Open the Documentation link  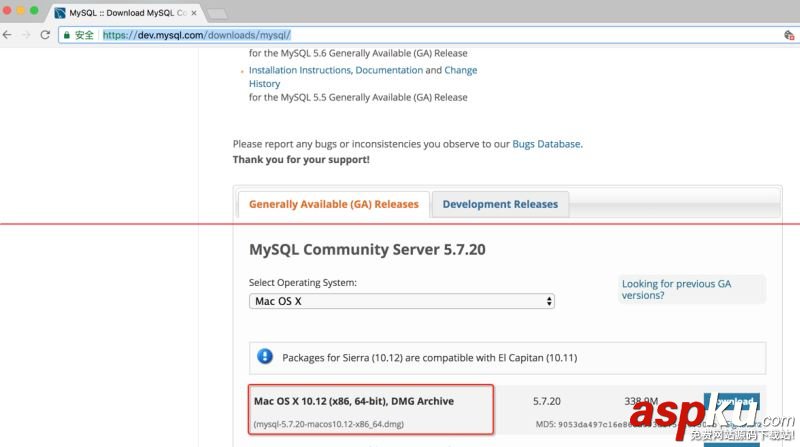point(389,71)
